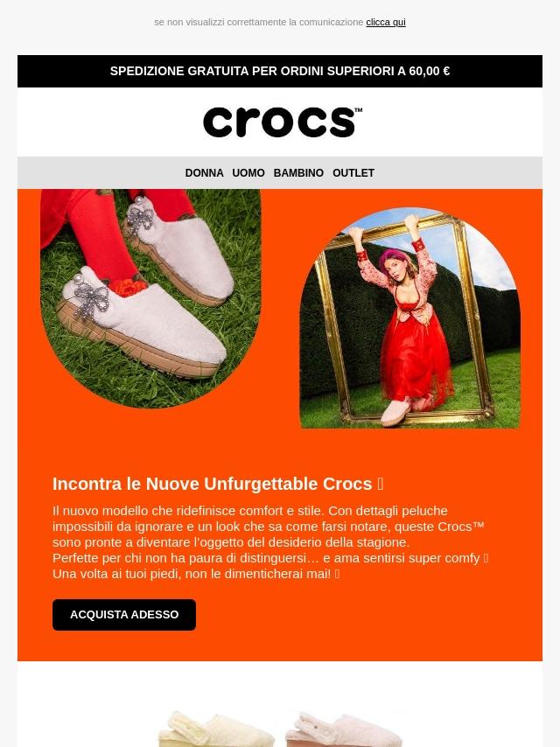Click the emoji after 'super comfy'
The width and height of the screenshot is (560, 747).
[x=486, y=558]
